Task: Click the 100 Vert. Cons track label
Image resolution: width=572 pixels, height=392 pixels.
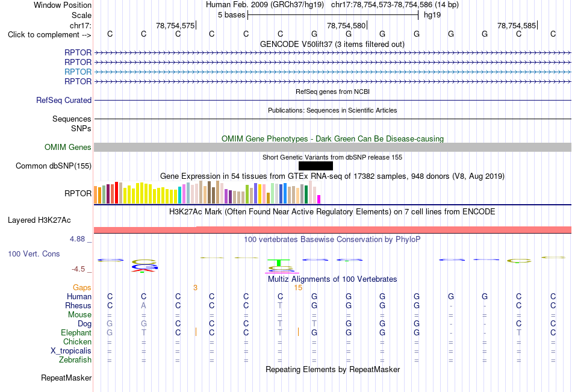Action: coord(34,254)
